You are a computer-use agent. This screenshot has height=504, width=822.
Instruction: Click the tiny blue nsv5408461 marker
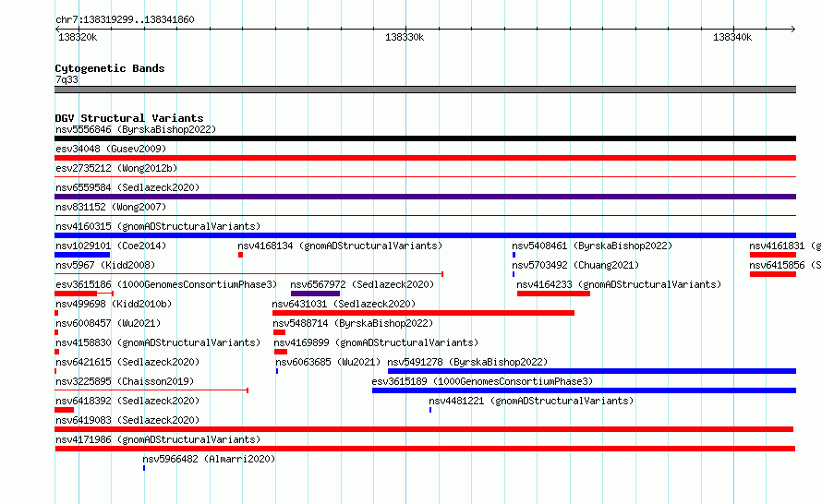coord(514,255)
